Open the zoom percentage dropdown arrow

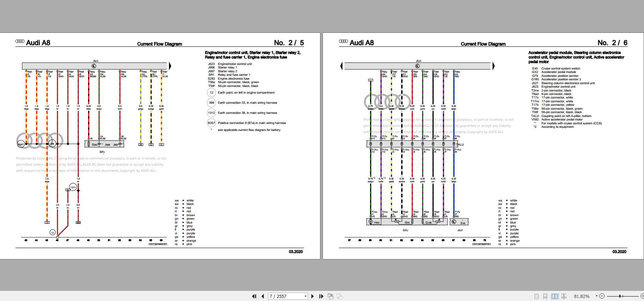(x=596, y=296)
